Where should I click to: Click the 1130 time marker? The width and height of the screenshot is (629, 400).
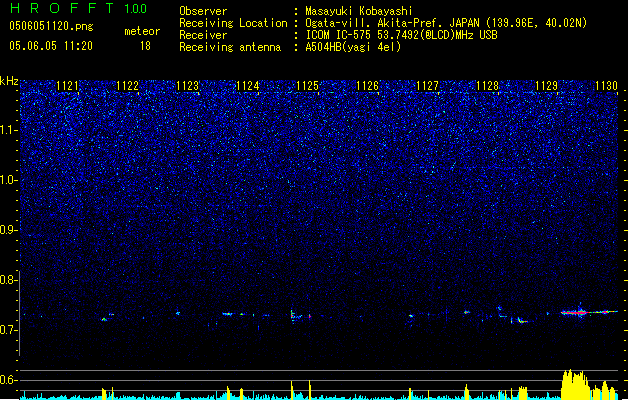[x=607, y=86]
